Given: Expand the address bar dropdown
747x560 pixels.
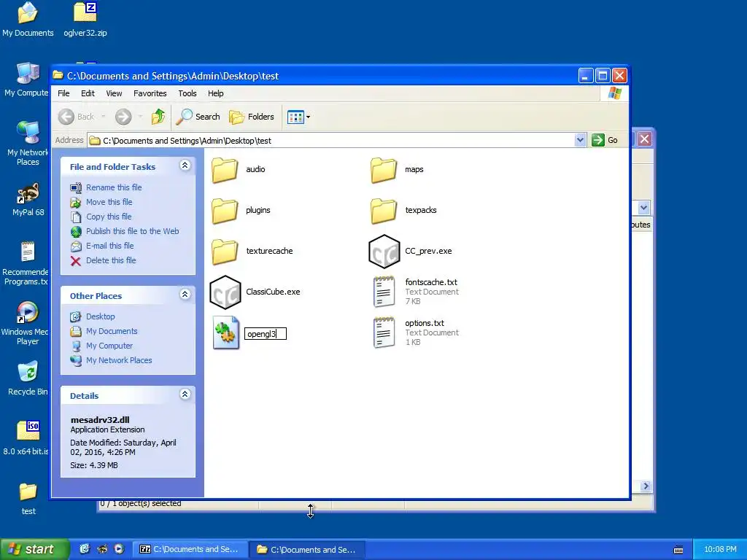Looking at the screenshot, I should (x=580, y=140).
